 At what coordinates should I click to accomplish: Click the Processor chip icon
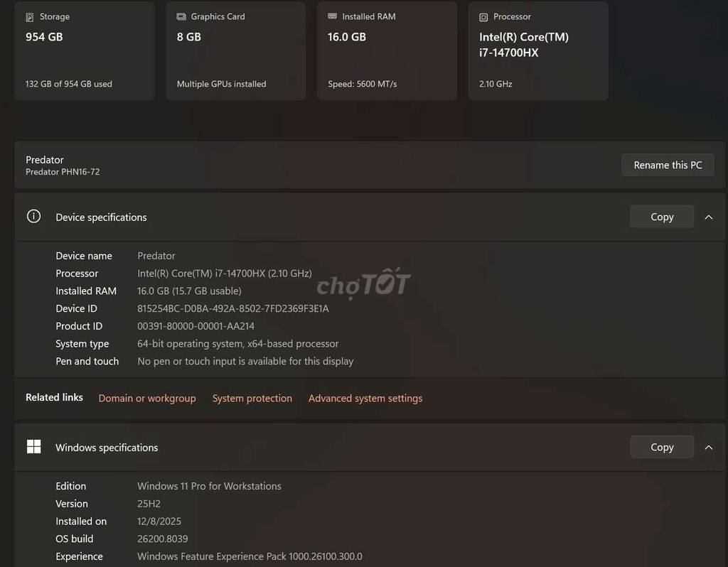pyautogui.click(x=483, y=17)
